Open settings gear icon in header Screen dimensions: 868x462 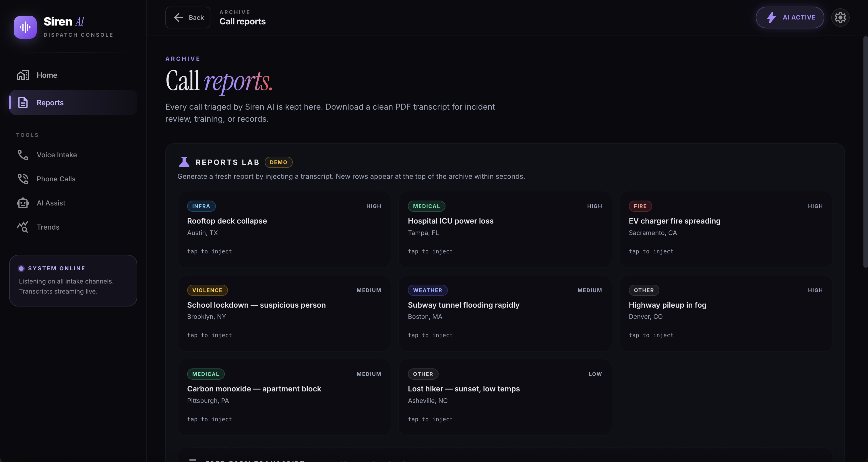point(840,18)
